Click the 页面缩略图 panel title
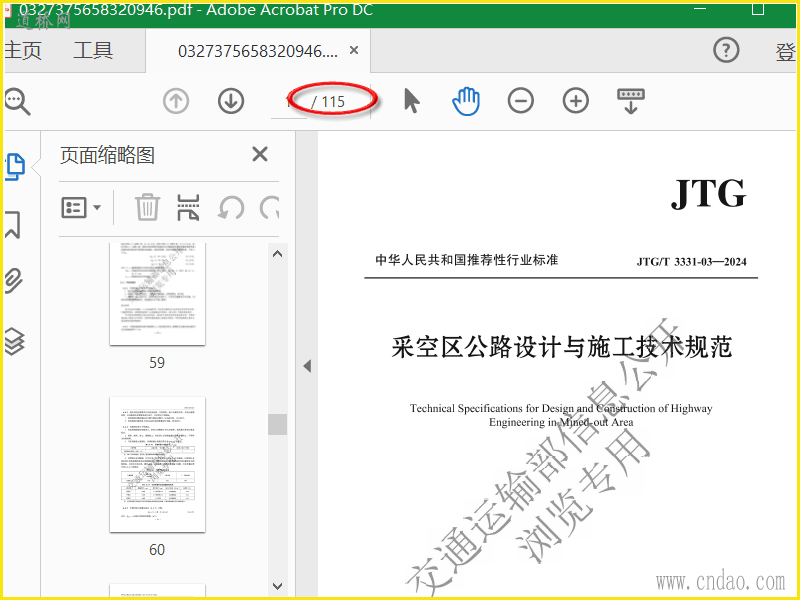 [107, 155]
